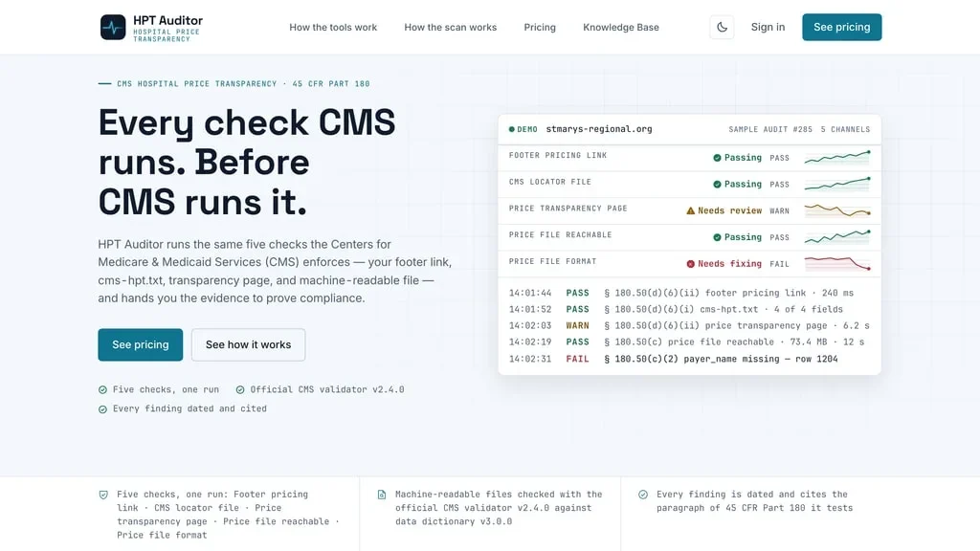Image resolution: width=980 pixels, height=551 pixels.
Task: Click the hero See pricing button
Action: pyautogui.click(x=141, y=344)
